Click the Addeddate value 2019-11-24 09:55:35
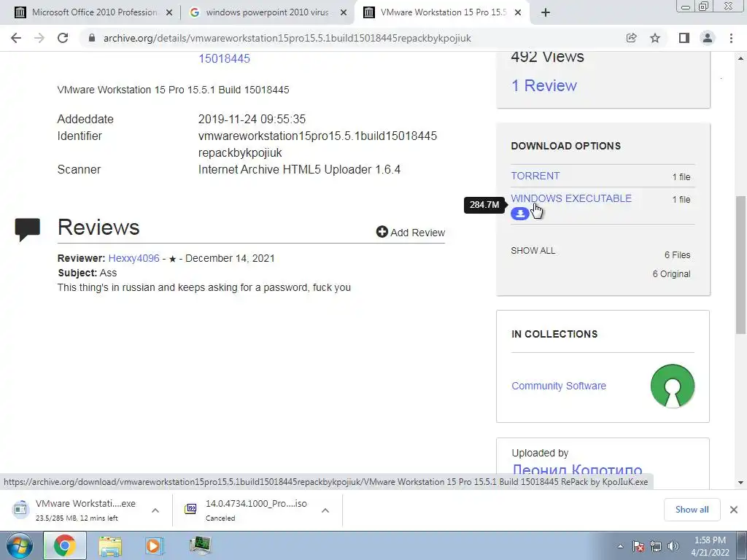The height and width of the screenshot is (560, 747). [252, 119]
